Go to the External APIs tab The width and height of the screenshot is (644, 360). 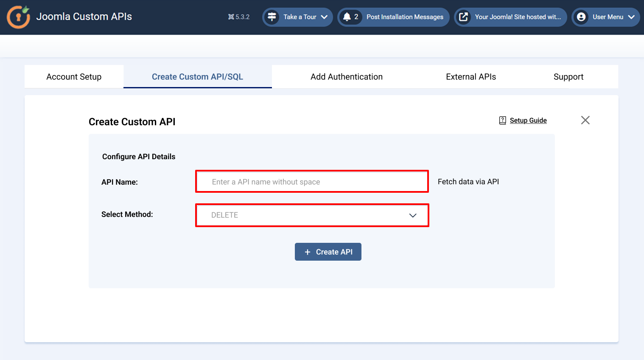coord(470,77)
